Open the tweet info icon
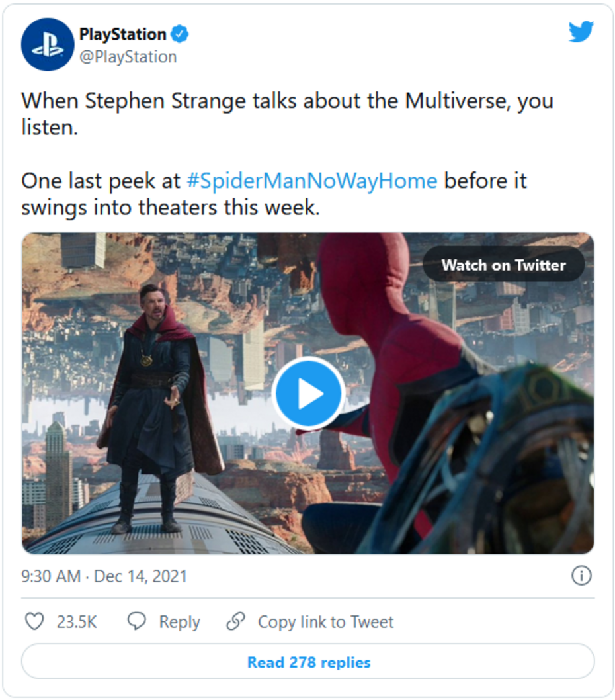 click(581, 576)
